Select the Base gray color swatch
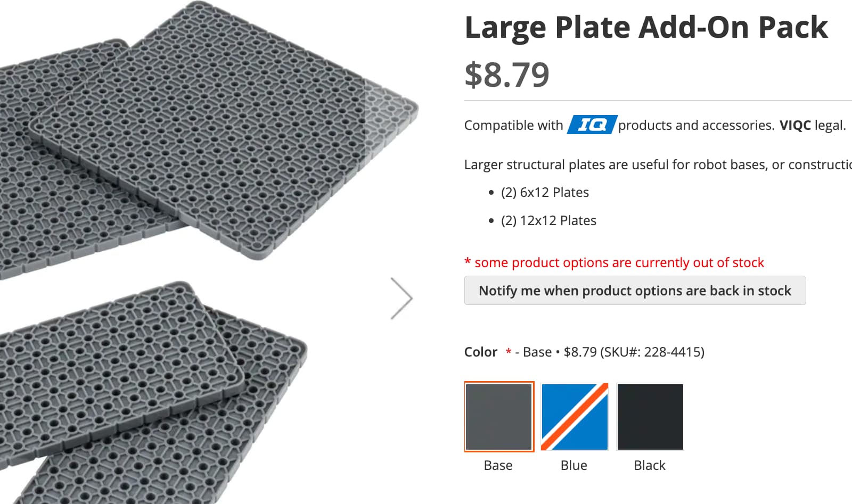 (x=499, y=417)
